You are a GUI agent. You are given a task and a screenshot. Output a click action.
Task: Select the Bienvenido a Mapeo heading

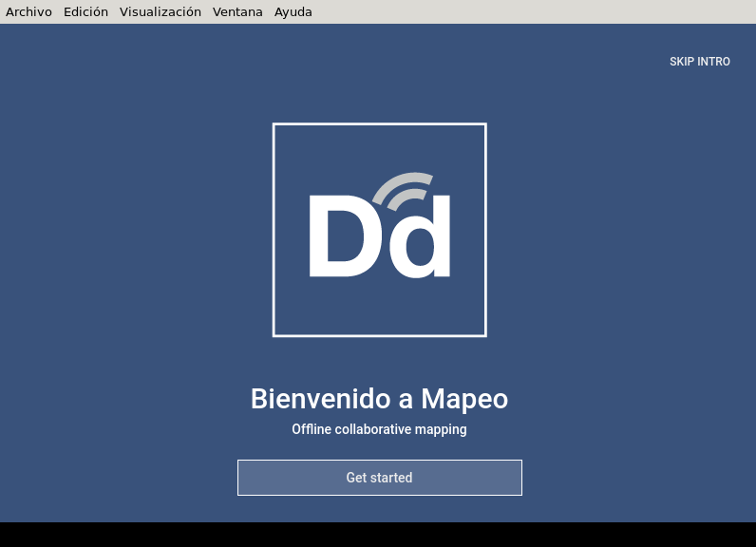coord(380,399)
